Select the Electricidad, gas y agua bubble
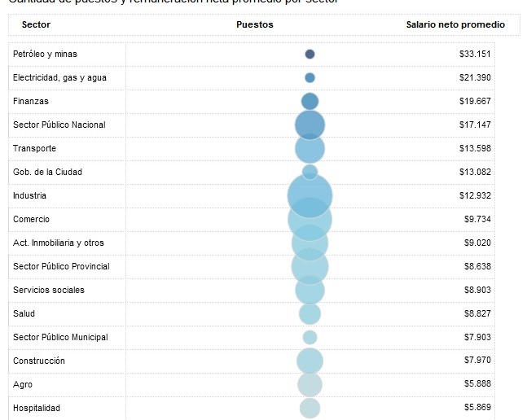 310,78
